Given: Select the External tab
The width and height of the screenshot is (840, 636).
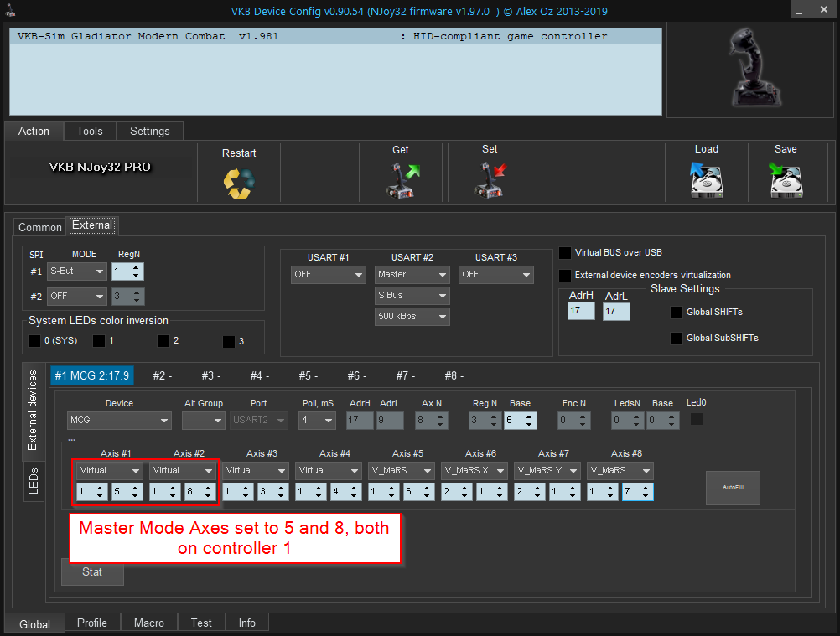Looking at the screenshot, I should pos(92,225).
